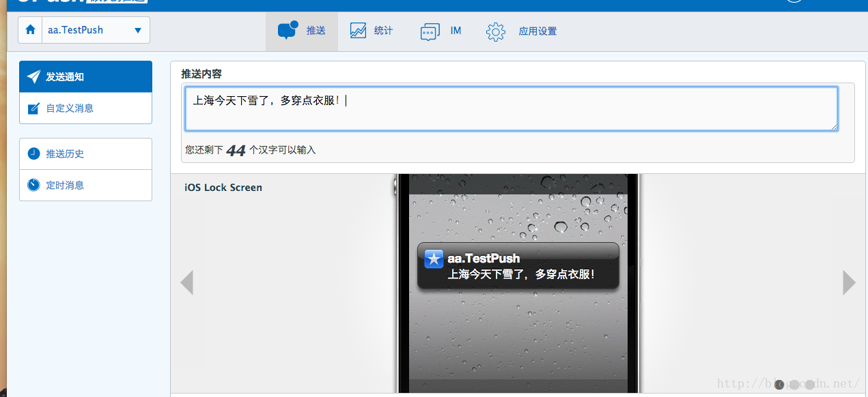The width and height of the screenshot is (868, 397).
Task: Click the remaining characters count 44
Action: coord(236,150)
